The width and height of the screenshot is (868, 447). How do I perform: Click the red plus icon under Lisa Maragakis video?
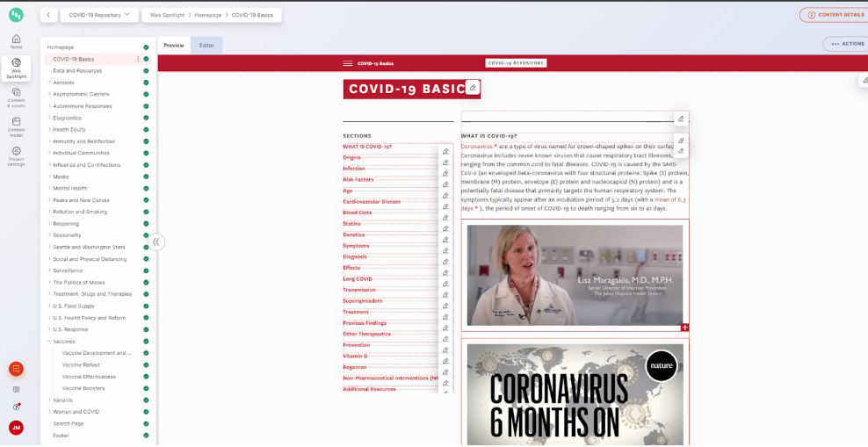point(684,328)
